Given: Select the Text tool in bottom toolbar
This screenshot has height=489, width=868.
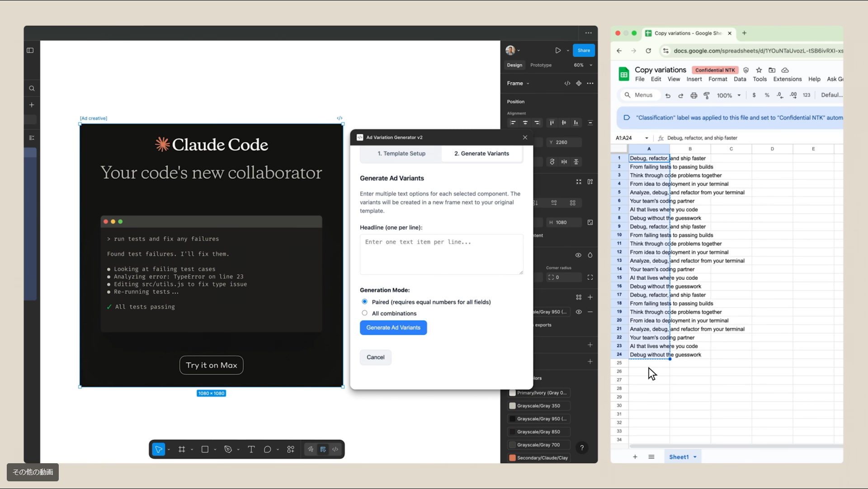Looking at the screenshot, I should 251,449.
